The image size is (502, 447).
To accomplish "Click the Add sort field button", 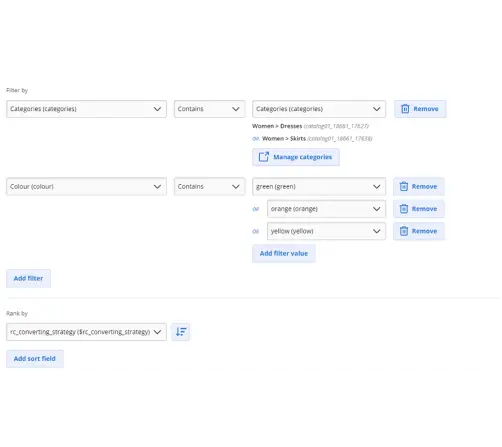I will point(35,359).
